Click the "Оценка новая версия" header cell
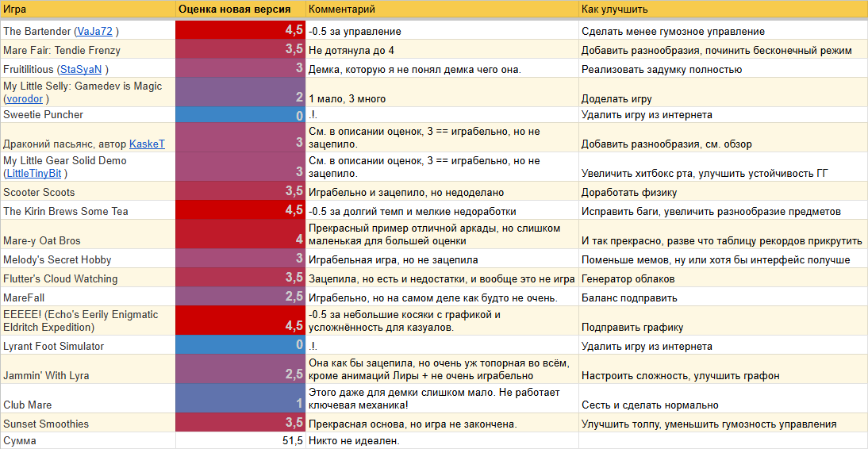This screenshot has height=449, width=868. point(240,10)
